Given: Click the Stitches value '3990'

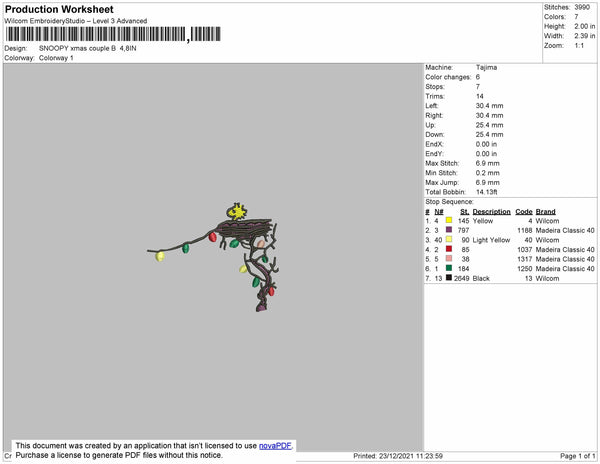Looking at the screenshot, I should pyautogui.click(x=582, y=7).
